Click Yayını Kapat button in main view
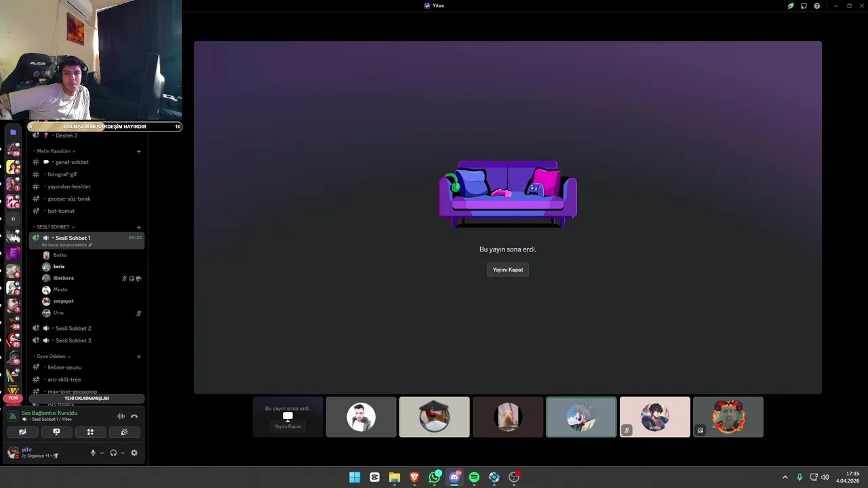868x488 pixels. tap(508, 270)
